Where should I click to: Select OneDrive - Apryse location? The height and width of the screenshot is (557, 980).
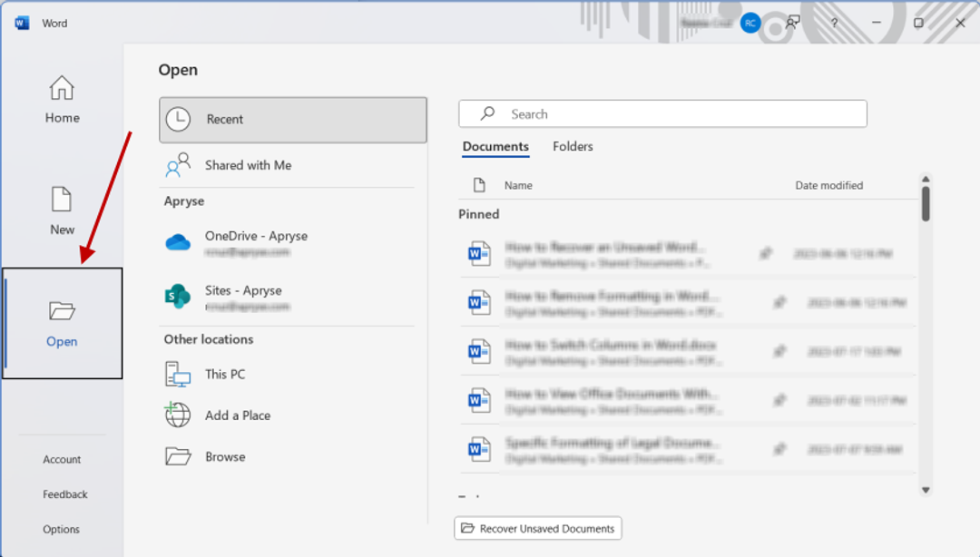(257, 239)
